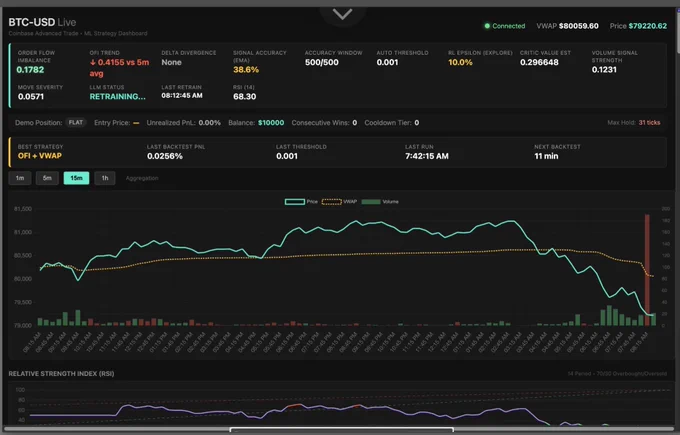Select the 5m timeframe button
Viewport: 680px width, 435px height.
point(47,178)
